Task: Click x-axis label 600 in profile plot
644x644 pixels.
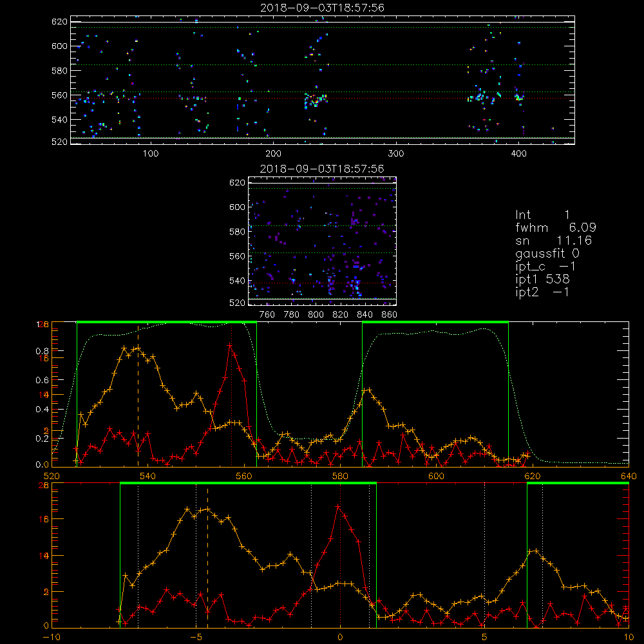Action: (x=436, y=476)
